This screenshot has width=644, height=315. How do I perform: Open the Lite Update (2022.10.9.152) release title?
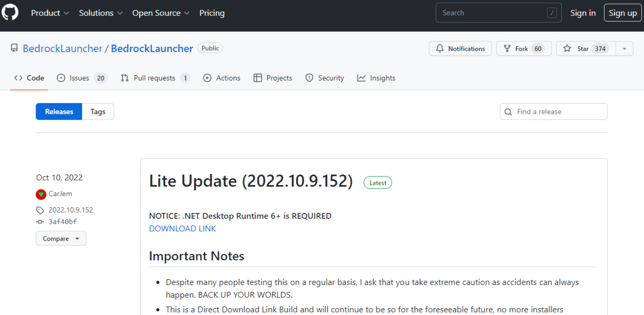pyautogui.click(x=251, y=181)
